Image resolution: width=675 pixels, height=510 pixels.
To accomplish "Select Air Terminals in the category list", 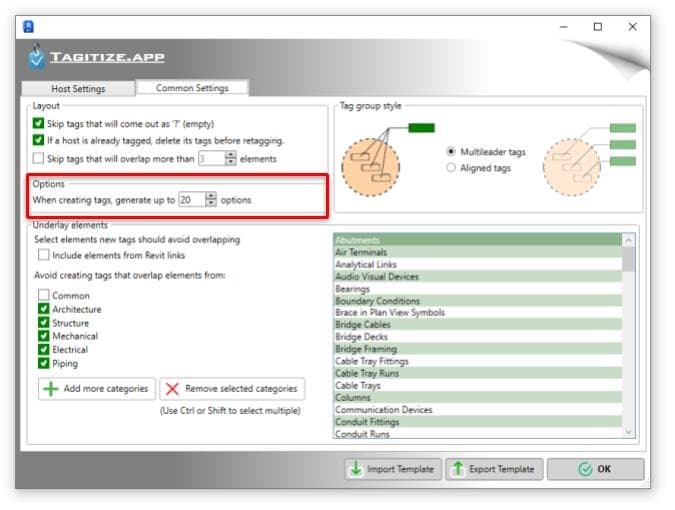I will [478, 252].
